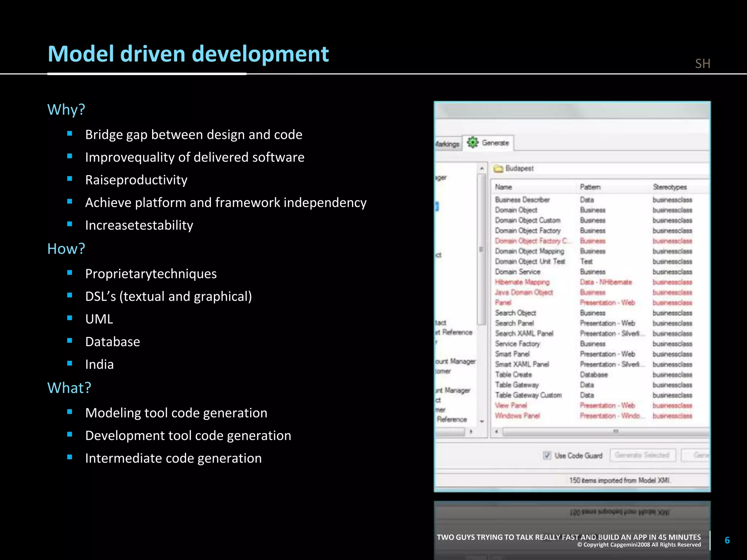747x560 pixels.
Task: Select the 'Domain Object Custom' row
Action: point(593,220)
